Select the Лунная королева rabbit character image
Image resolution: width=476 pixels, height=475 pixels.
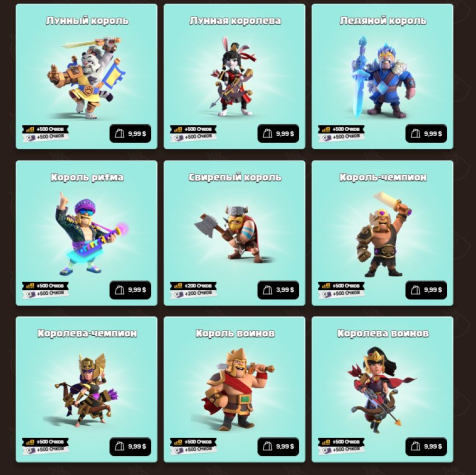pos(234,77)
